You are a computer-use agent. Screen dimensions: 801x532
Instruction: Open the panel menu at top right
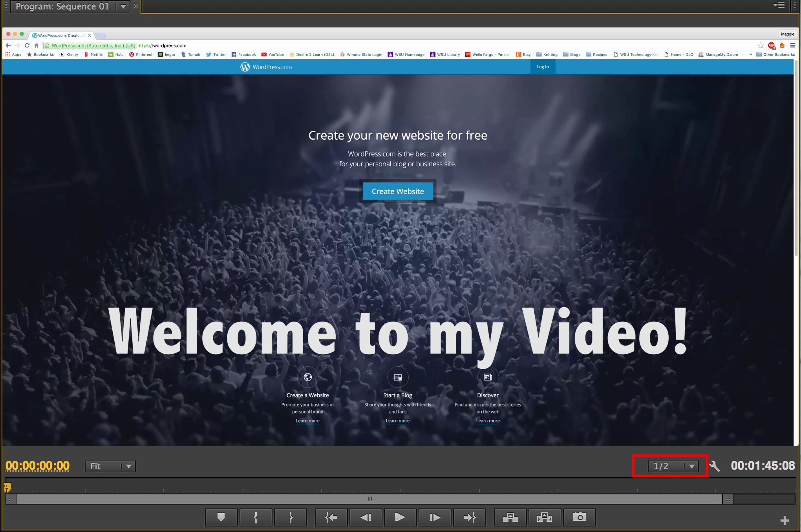(779, 5)
